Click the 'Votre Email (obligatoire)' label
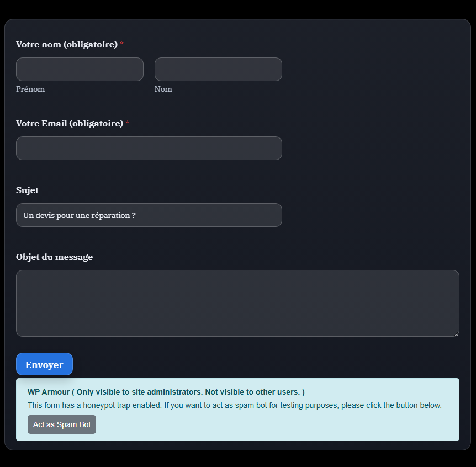The width and height of the screenshot is (476, 467). click(69, 123)
